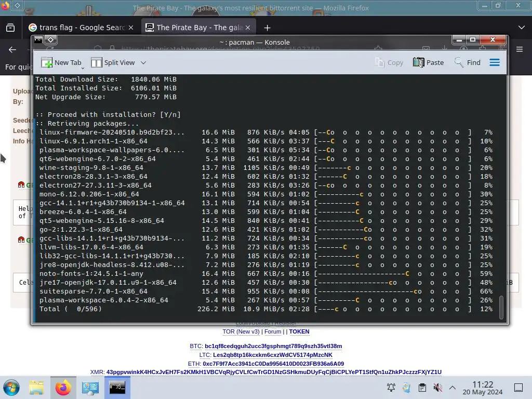This screenshot has width=532, height=399.
Task: Open the TOR (New v3) link
Action: 241,331
